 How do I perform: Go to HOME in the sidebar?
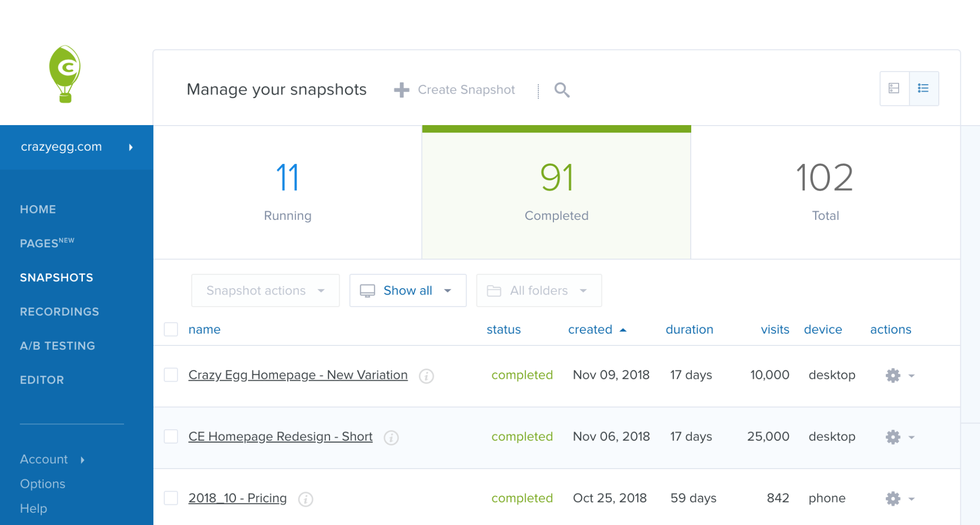pyautogui.click(x=38, y=210)
